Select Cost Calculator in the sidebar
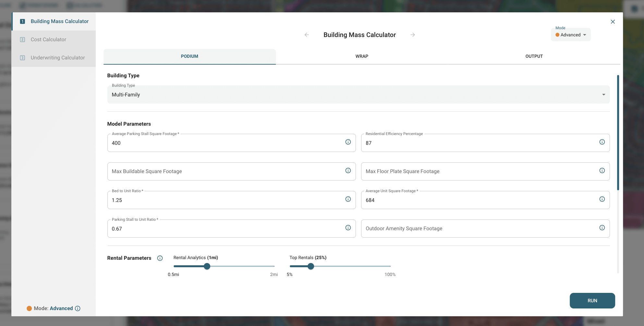 48,40
